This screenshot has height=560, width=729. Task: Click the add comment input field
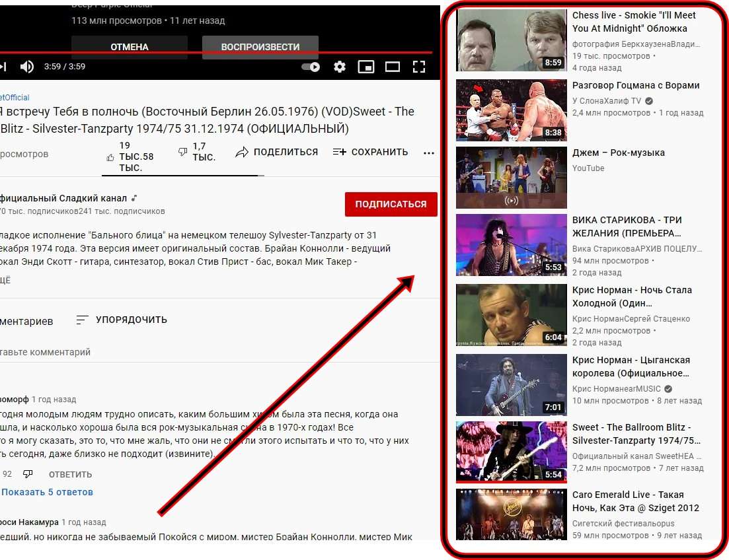click(219, 352)
